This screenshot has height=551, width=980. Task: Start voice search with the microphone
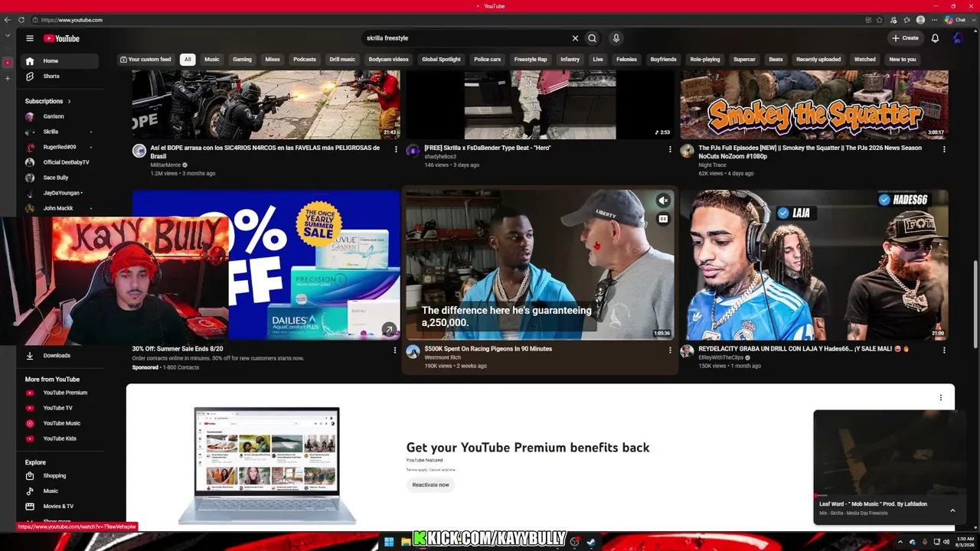(616, 38)
